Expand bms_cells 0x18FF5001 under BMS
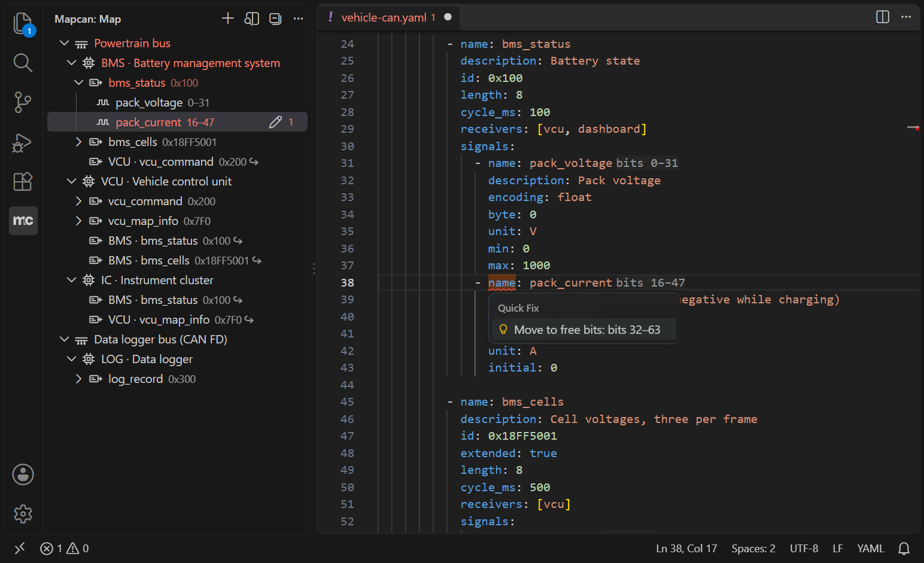 pyautogui.click(x=78, y=142)
